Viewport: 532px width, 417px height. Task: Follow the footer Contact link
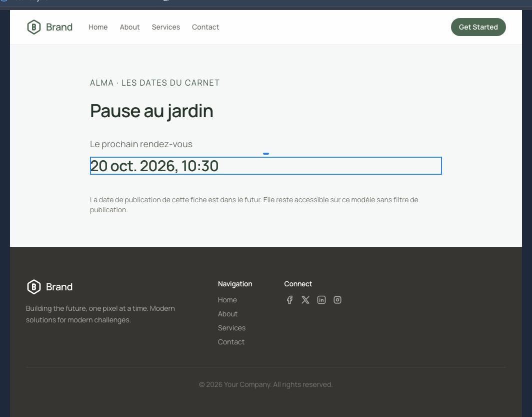(231, 342)
